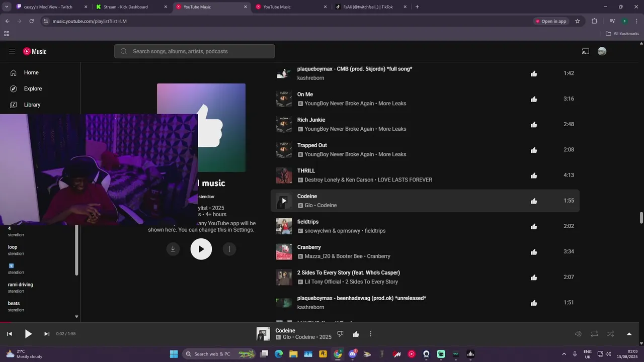Open Discord from the taskbar
Screen dimensions: 644x362
pyautogui.click(x=352, y=354)
